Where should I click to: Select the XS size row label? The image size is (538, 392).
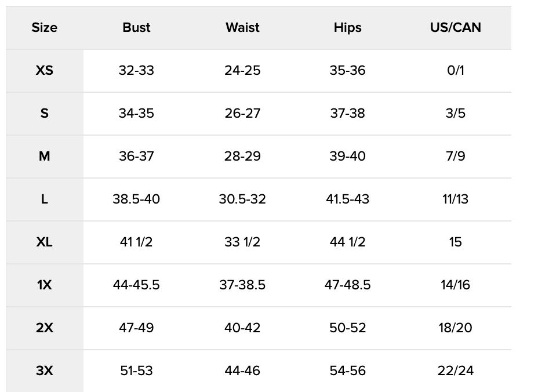(x=45, y=70)
